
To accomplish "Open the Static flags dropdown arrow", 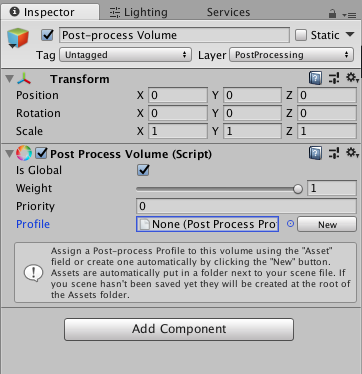I will pos(350,35).
